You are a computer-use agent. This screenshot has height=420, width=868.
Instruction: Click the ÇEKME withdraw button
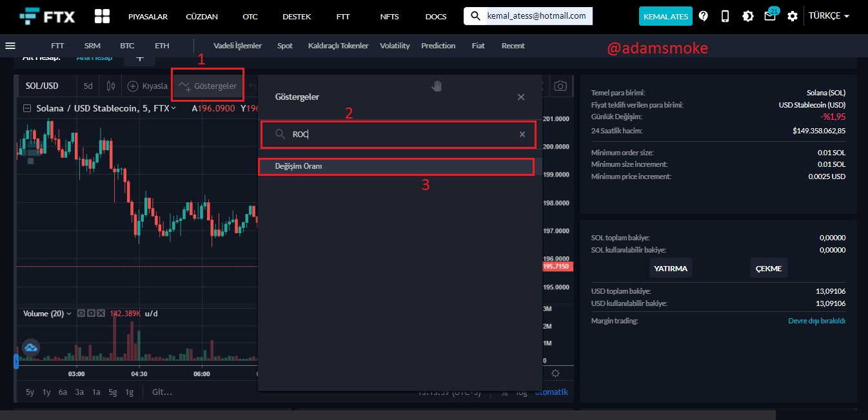[769, 268]
